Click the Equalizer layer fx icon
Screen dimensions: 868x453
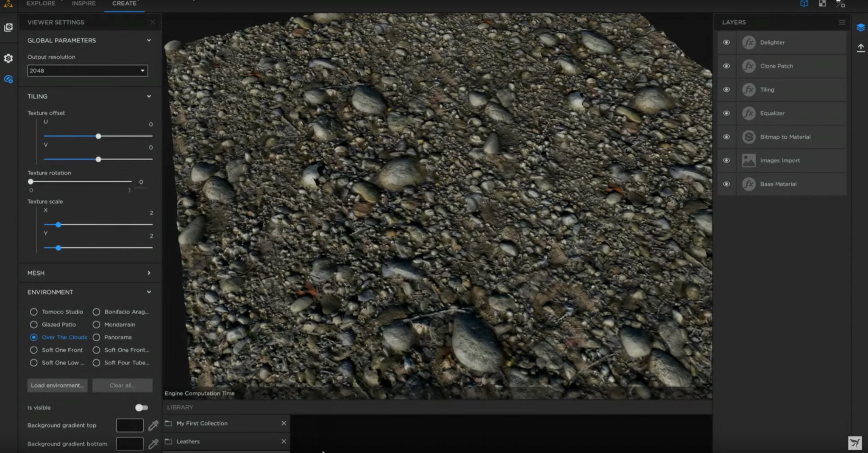click(748, 113)
